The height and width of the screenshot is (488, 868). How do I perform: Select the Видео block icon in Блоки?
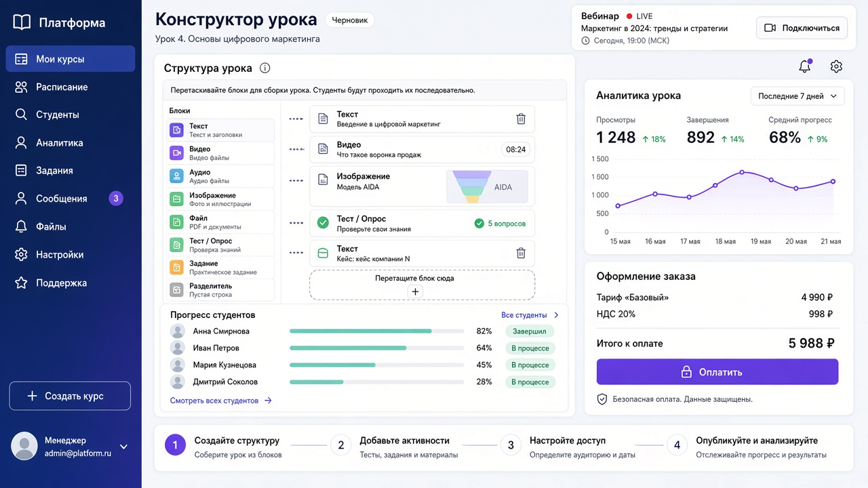coord(176,153)
